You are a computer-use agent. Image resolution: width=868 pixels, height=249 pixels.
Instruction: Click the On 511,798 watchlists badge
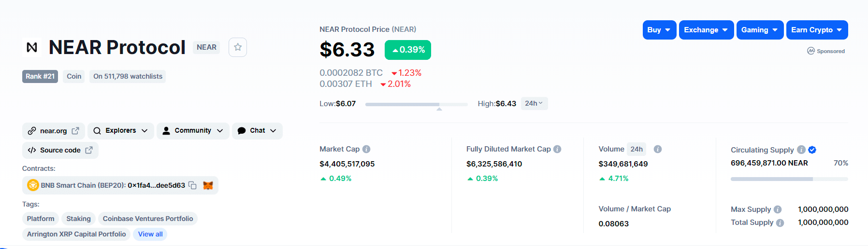point(128,76)
